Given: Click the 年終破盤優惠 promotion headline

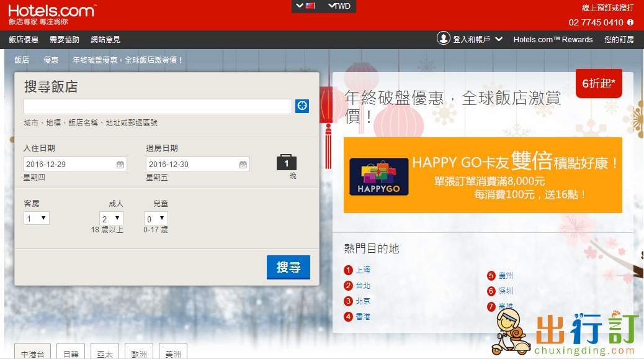Looking at the screenshot, I should coord(453,107).
